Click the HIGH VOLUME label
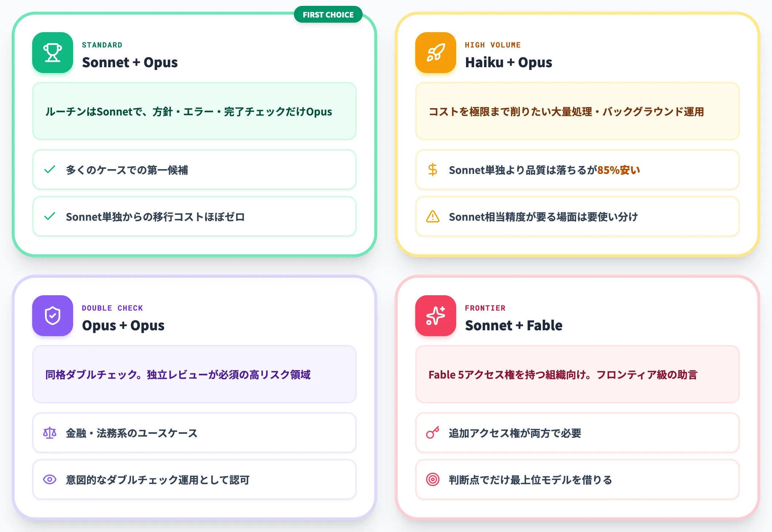Image resolution: width=772 pixels, height=532 pixels. coord(493,45)
